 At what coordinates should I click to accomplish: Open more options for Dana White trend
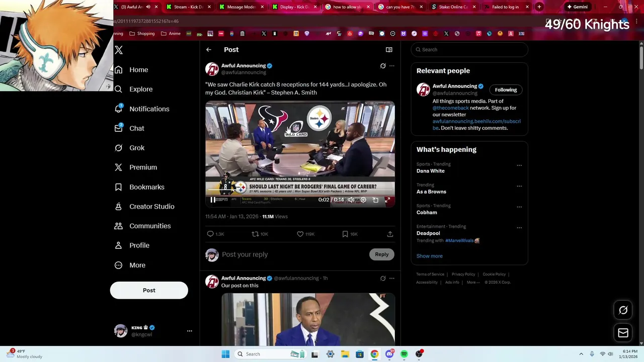coord(519,165)
